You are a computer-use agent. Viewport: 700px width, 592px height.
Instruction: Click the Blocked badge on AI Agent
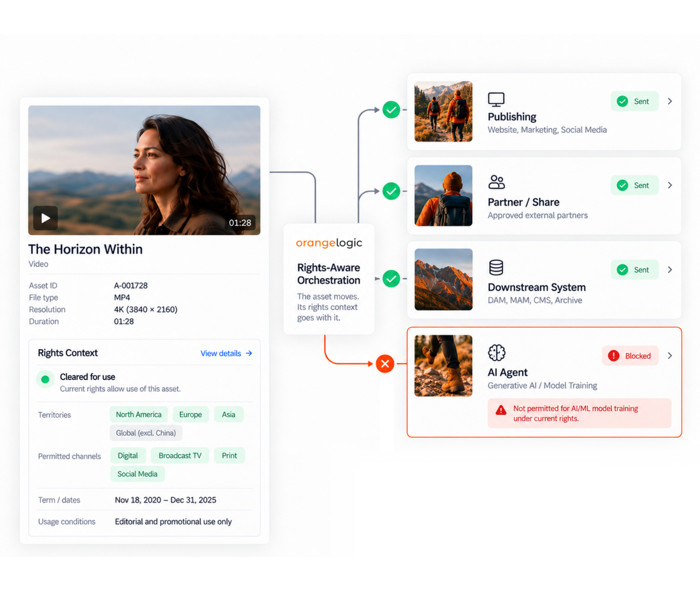coord(630,356)
